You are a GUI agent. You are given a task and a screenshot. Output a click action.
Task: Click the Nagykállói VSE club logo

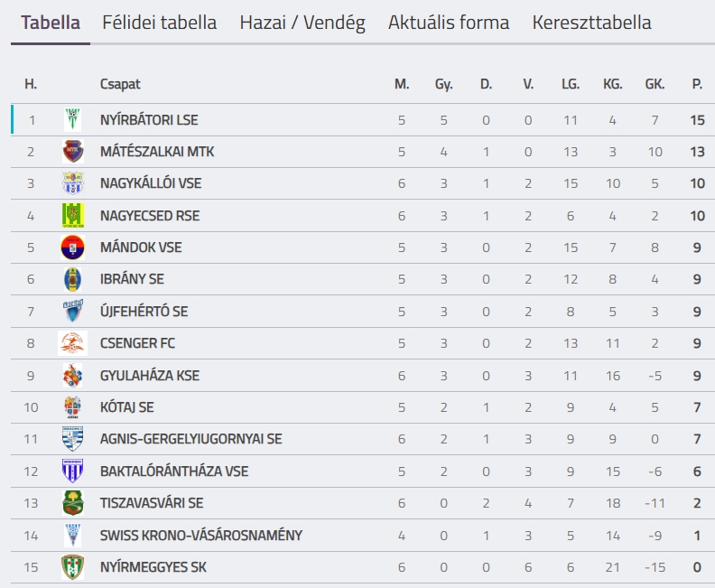[x=72, y=183]
